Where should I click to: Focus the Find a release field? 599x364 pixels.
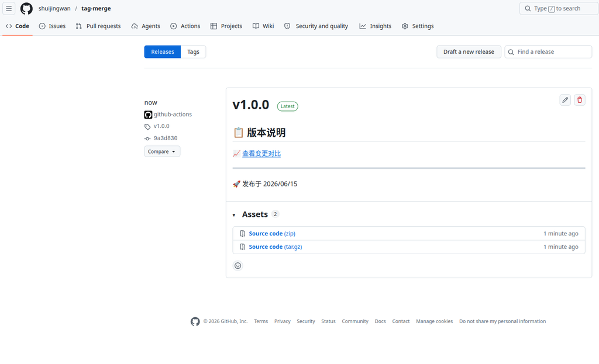click(x=548, y=52)
